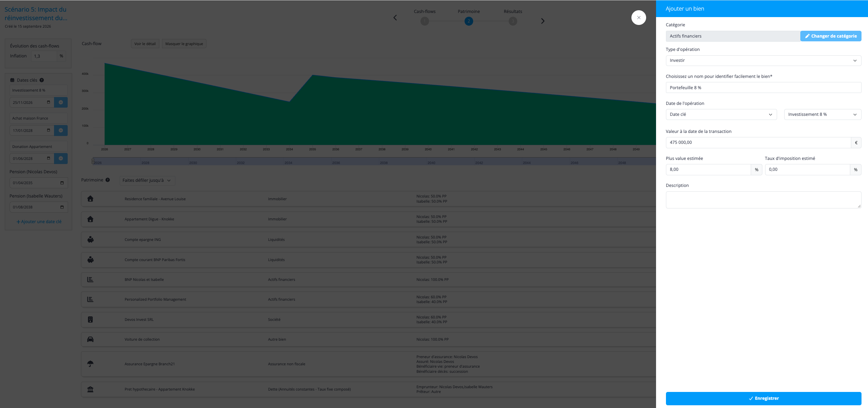Click the piggy bank icon for Compte epargne ING

click(x=90, y=240)
